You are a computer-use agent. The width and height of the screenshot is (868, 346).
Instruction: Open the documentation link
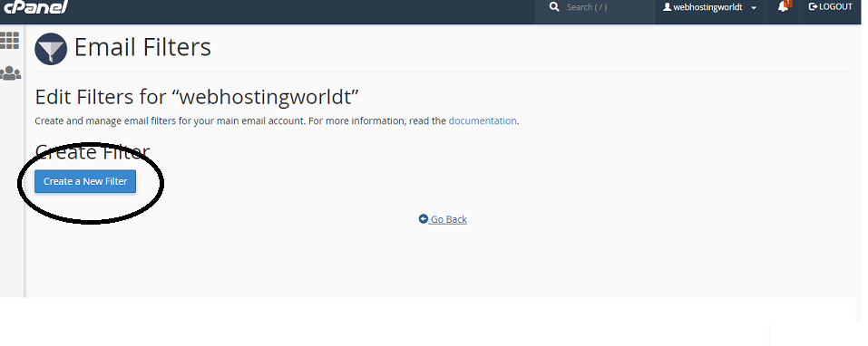[x=483, y=120]
